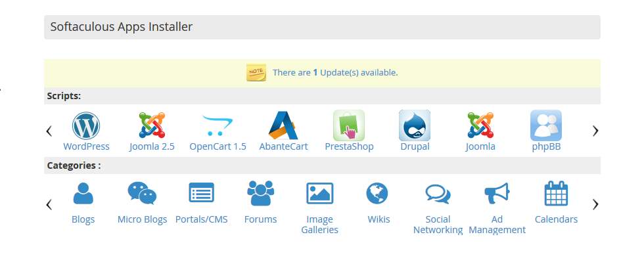644x262 pixels.
Task: Click the Ad Management category label
Action: pyautogui.click(x=497, y=225)
